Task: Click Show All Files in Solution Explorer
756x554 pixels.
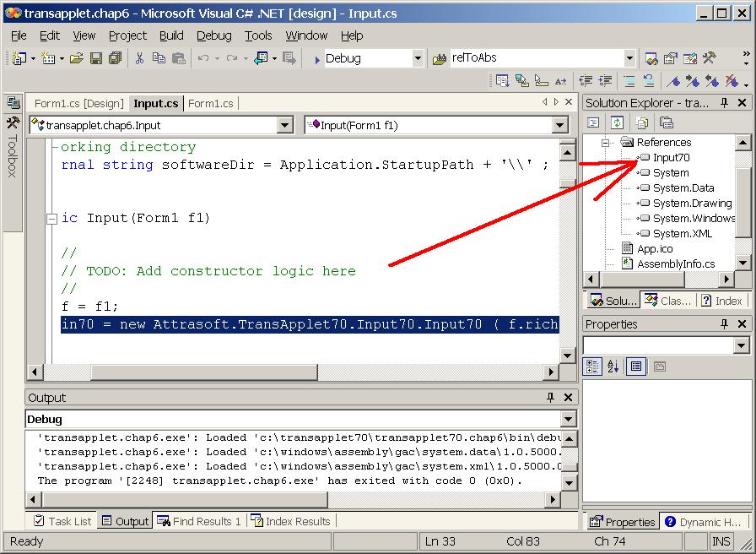Action: (x=642, y=122)
